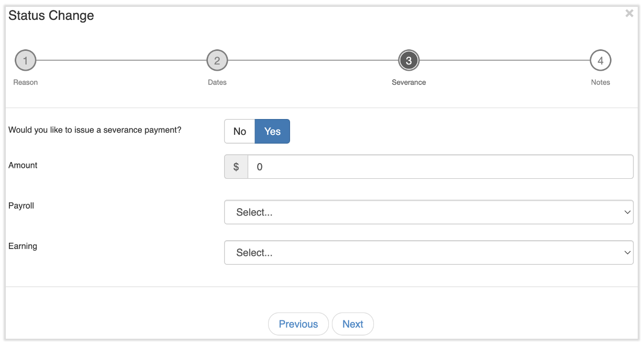Click the dollar sign currency addon
The height and width of the screenshot is (345, 644).
236,167
